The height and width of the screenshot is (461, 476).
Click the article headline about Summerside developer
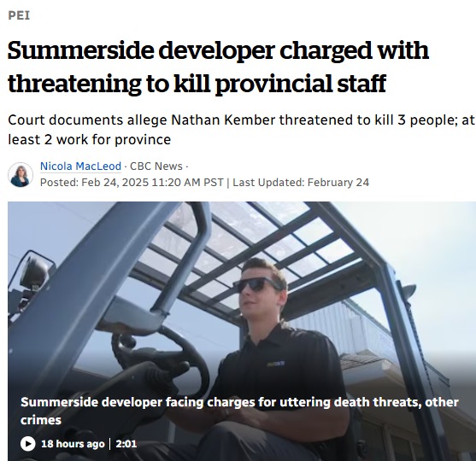point(218,67)
